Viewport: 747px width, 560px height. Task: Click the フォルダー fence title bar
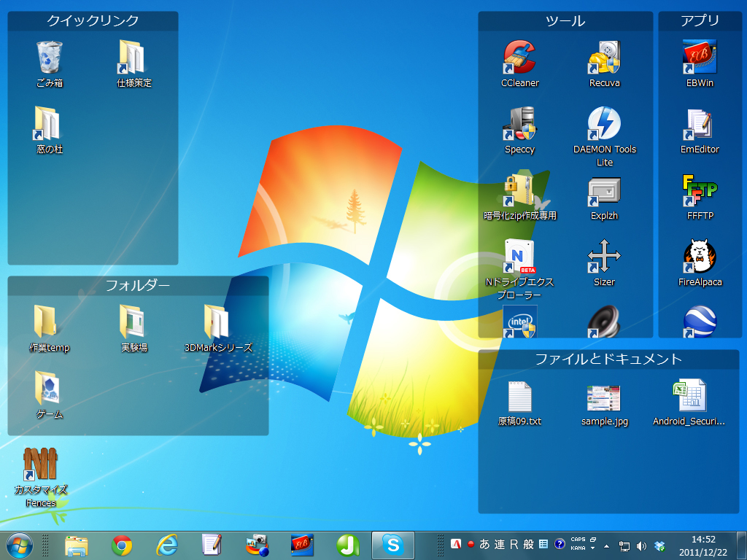pos(138,285)
